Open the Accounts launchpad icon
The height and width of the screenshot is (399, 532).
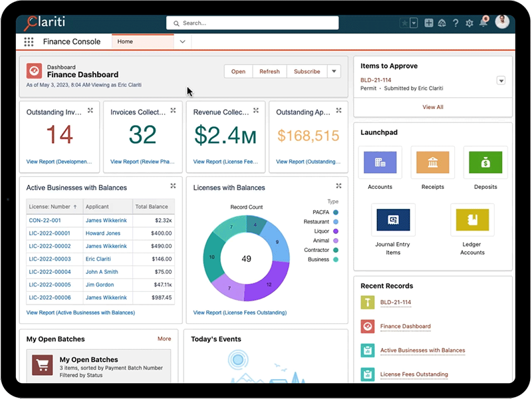pos(380,162)
